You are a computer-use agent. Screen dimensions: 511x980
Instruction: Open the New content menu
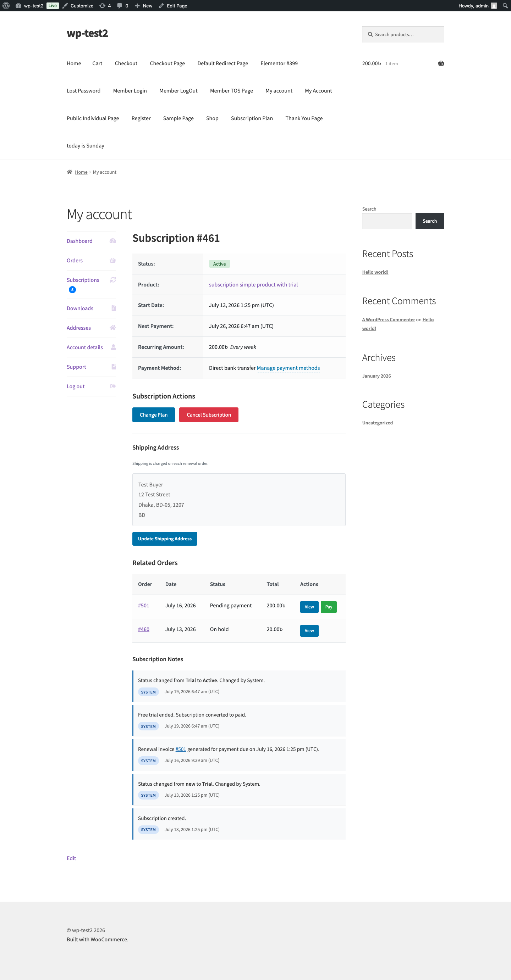pos(144,6)
